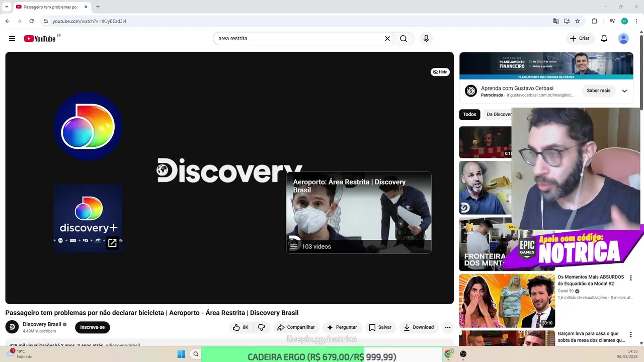The height and width of the screenshot is (362, 644).
Task: Start voice search with microphone
Action: [426, 39]
